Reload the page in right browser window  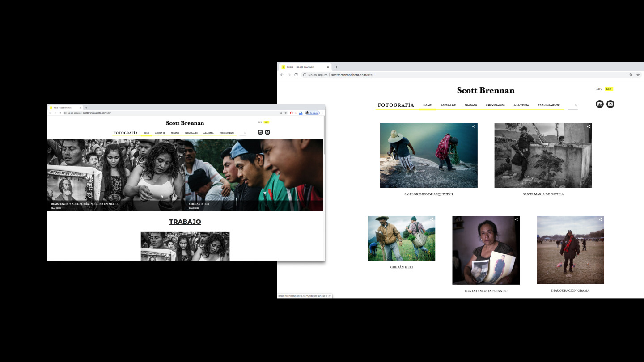(296, 75)
